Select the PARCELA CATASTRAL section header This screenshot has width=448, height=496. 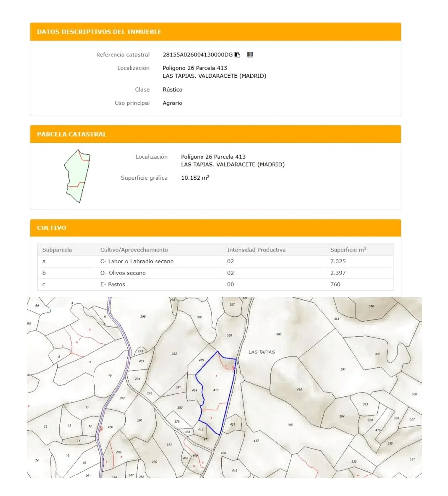[x=71, y=134]
